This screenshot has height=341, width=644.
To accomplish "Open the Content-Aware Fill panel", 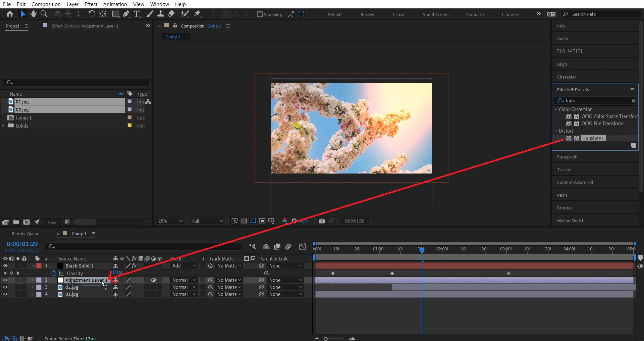I will 575,182.
